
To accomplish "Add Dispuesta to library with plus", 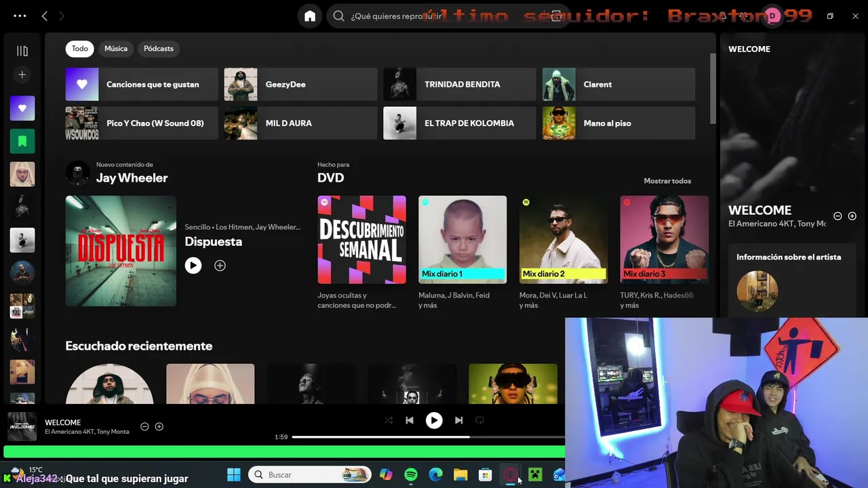I will [x=220, y=266].
